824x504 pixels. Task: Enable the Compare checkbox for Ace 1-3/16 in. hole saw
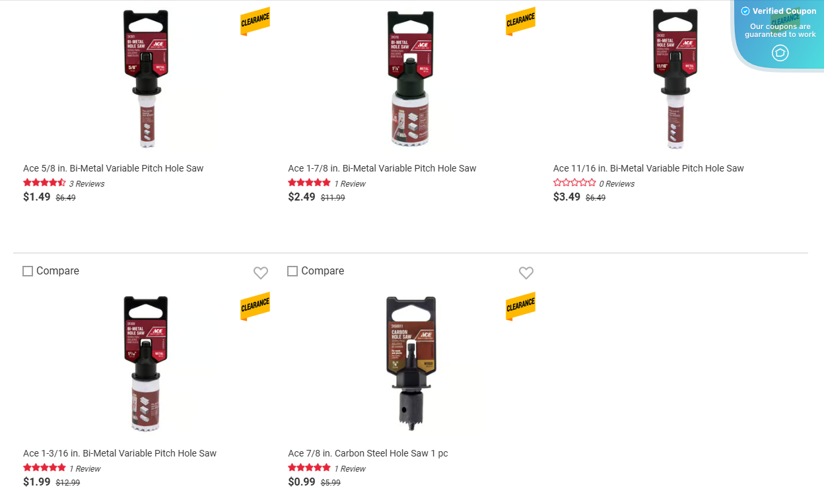coord(27,270)
